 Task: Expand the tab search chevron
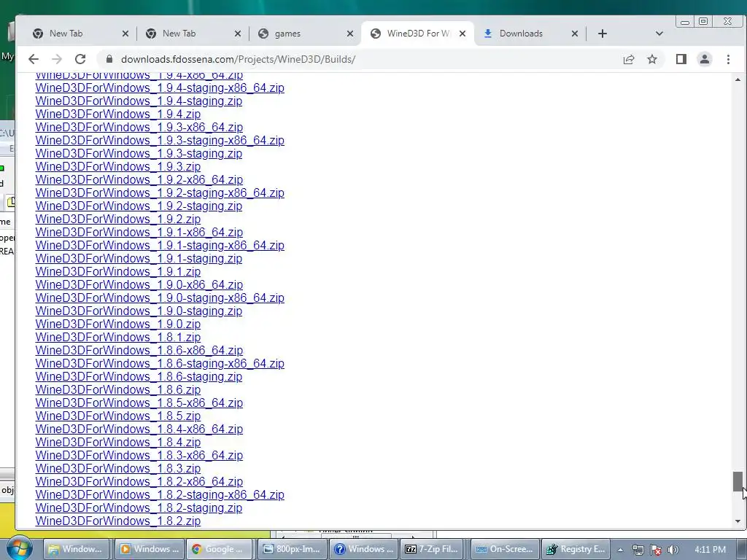pyautogui.click(x=659, y=34)
